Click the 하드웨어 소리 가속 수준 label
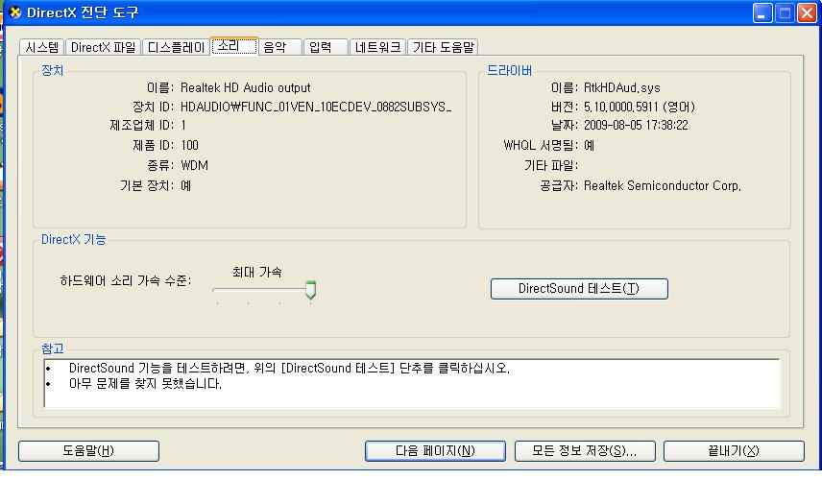The image size is (822, 504). [125, 281]
